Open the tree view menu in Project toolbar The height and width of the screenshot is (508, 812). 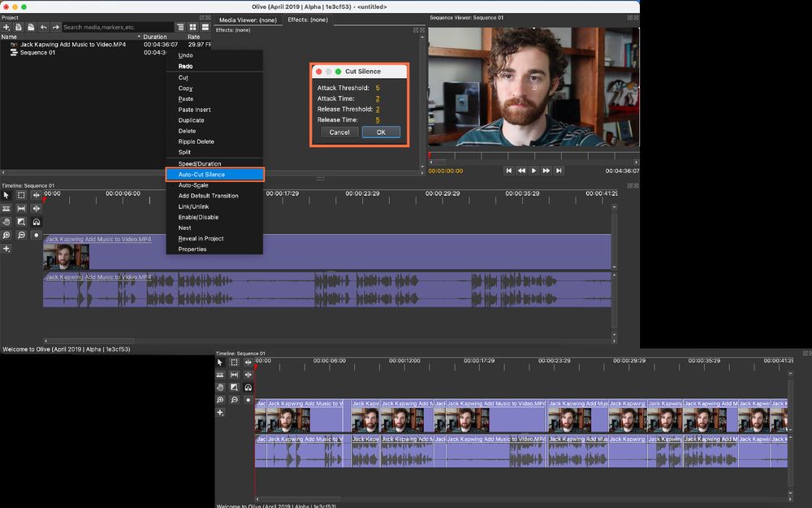180,27
